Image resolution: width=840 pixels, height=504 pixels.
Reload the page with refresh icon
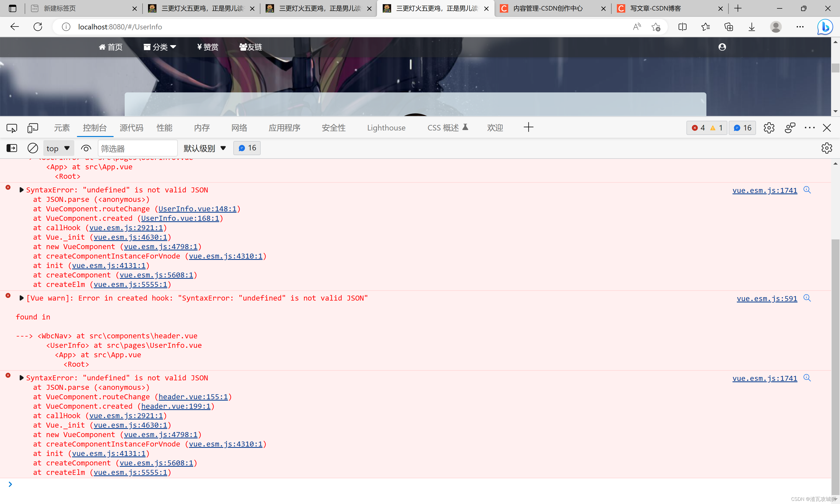(38, 27)
